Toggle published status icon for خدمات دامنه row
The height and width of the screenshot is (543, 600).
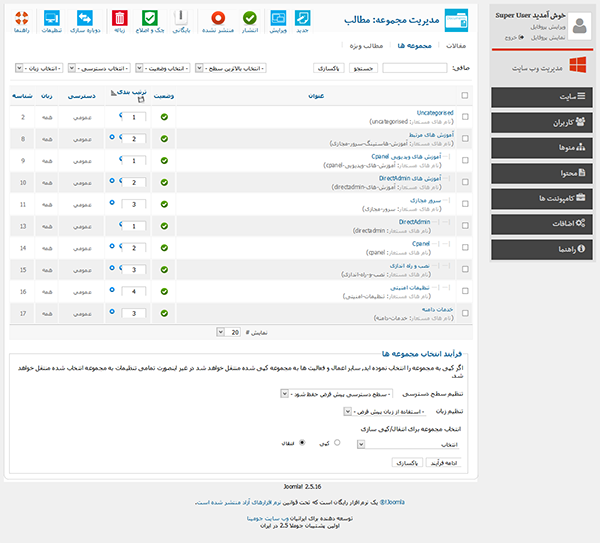point(164,313)
